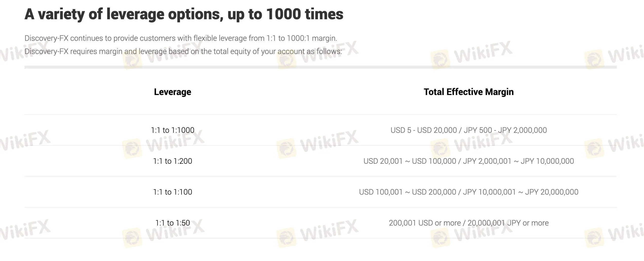The width and height of the screenshot is (644, 261).
Task: Click the '1:1 to 1:200' leverage cell
Action: click(x=173, y=161)
